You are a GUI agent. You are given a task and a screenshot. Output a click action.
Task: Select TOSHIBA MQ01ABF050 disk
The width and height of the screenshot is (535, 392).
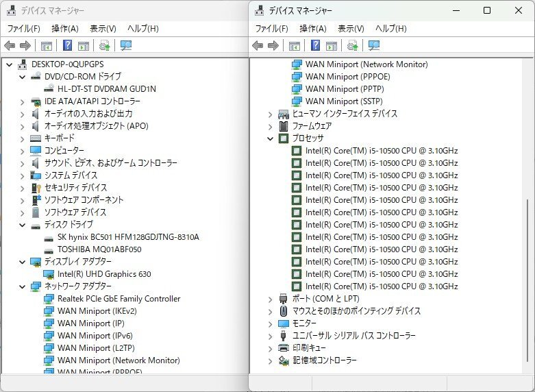(99, 249)
